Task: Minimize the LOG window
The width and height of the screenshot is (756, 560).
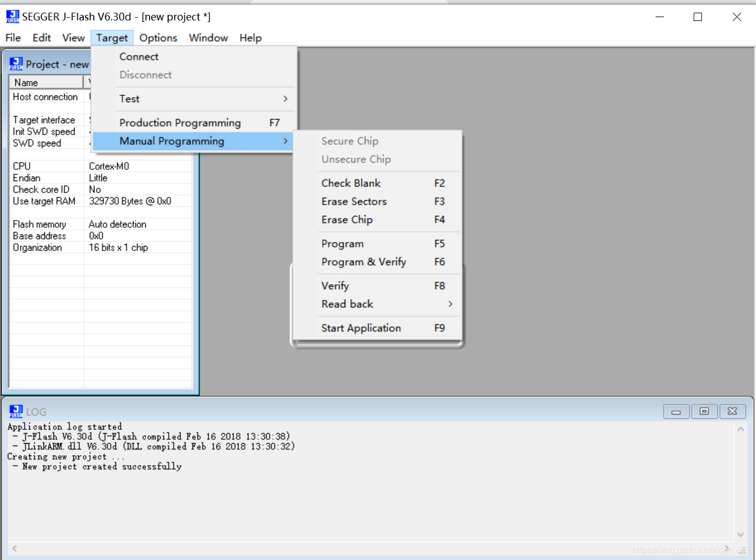Action: [x=676, y=412]
